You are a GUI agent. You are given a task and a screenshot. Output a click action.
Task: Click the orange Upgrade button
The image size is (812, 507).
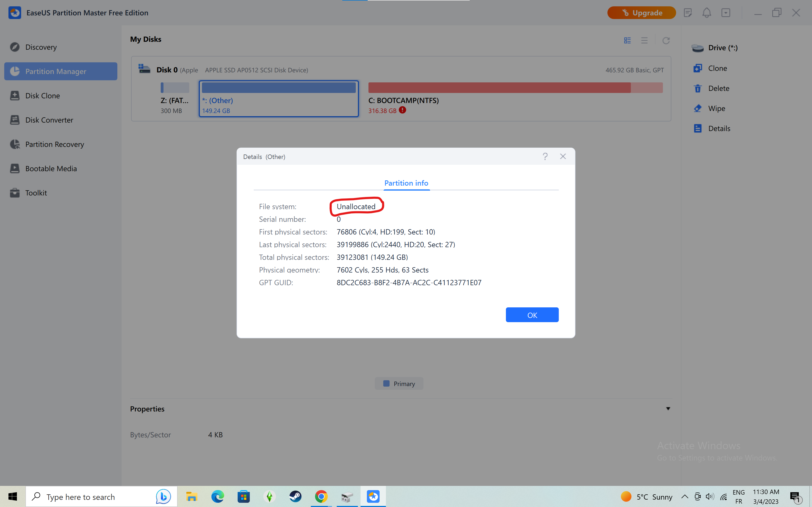click(641, 12)
